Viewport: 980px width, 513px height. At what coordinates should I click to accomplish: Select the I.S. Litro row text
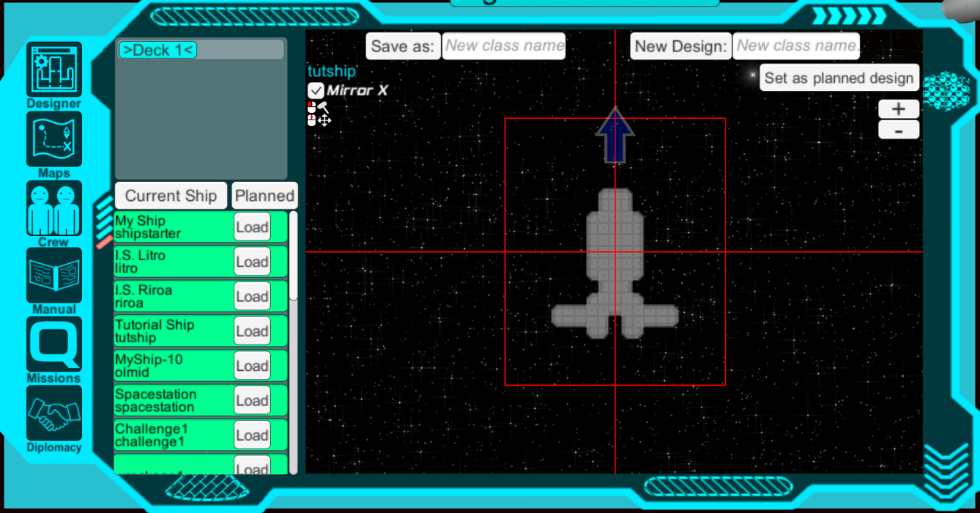(x=140, y=262)
